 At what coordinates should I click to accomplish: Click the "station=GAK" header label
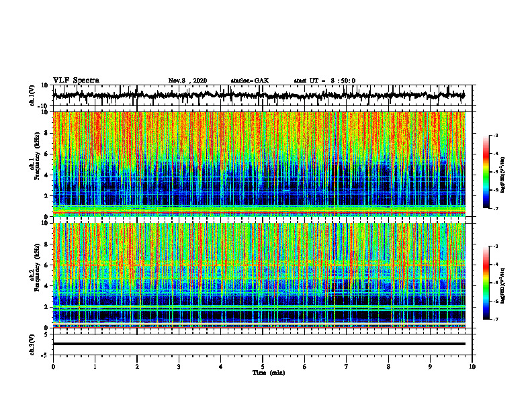(x=250, y=81)
